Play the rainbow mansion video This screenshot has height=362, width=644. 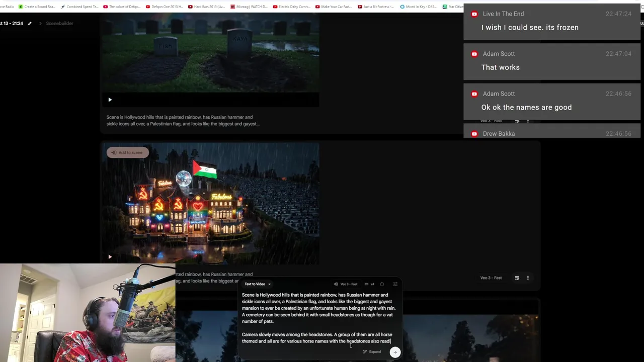(x=110, y=257)
